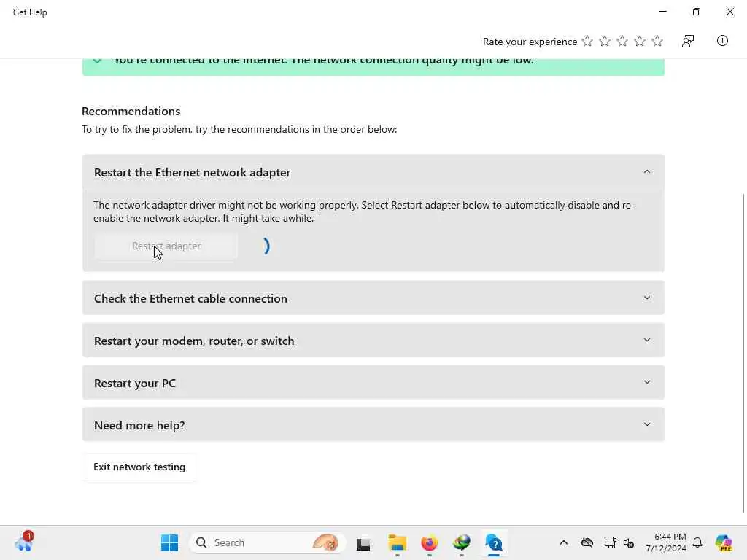The height and width of the screenshot is (560, 747).
Task: Click the Recommendations heading text
Action: tap(131, 111)
